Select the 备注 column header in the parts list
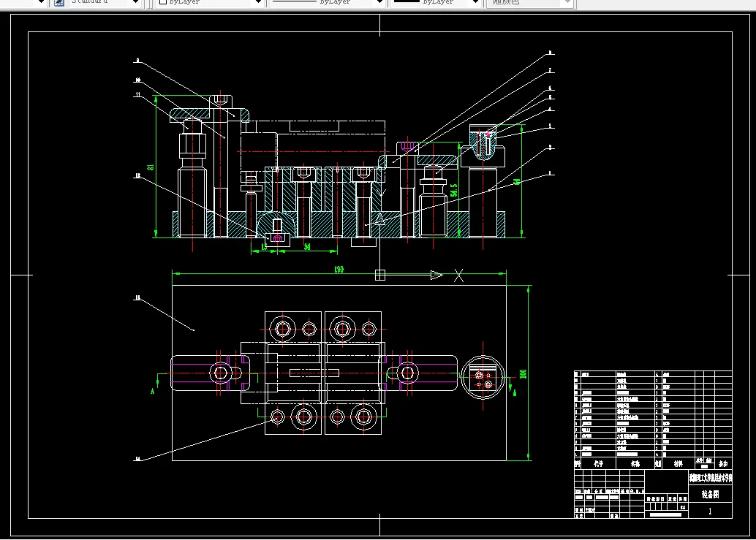The image size is (756, 540). click(x=723, y=463)
